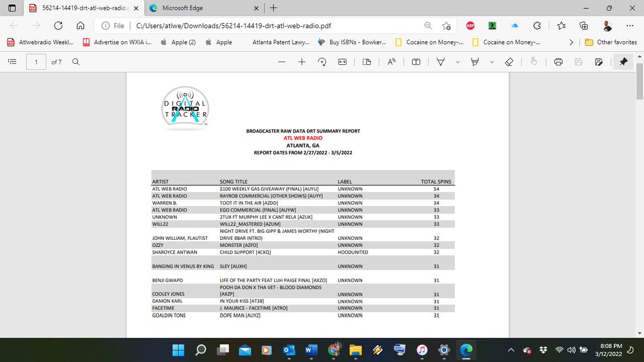Open the volume control in tray
Image resolution: width=644 pixels, height=362 pixels.
click(x=571, y=350)
